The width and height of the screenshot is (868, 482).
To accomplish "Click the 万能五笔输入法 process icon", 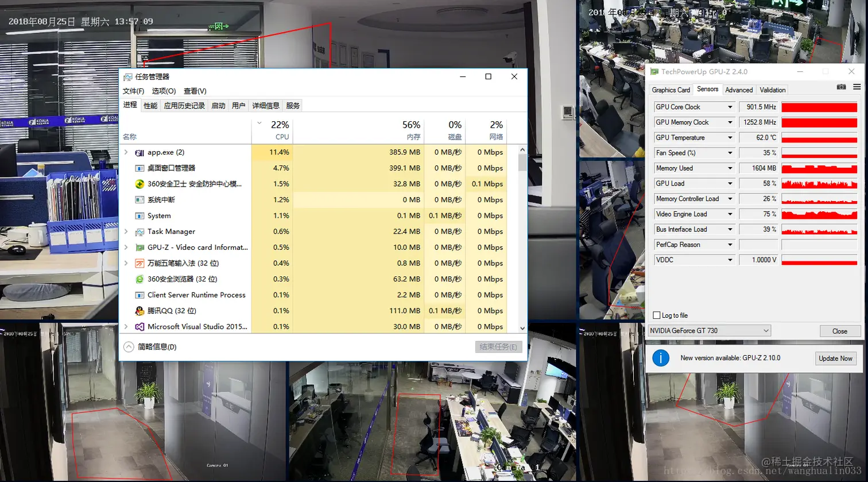I will [139, 263].
